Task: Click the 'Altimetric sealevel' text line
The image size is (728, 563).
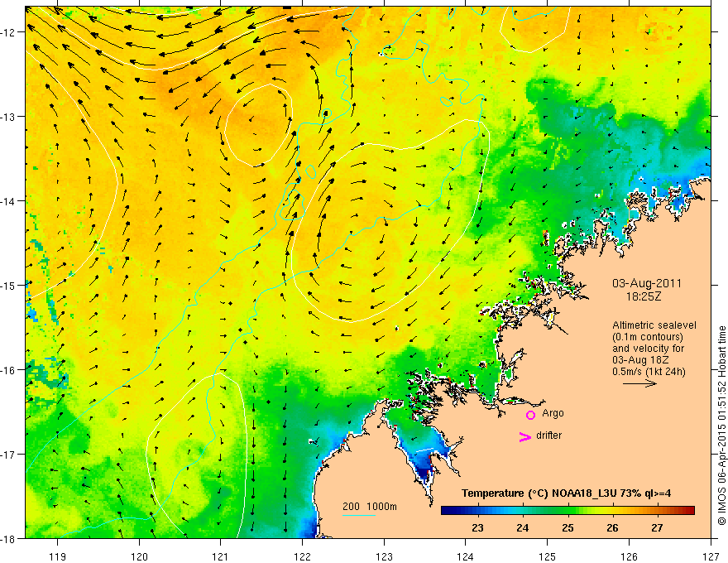Action: [x=654, y=325]
